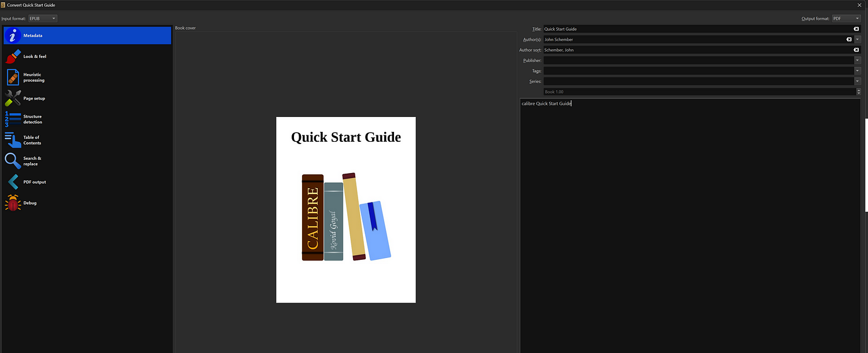Select the Heuristic processing label
The height and width of the screenshot is (353, 868).
click(x=34, y=78)
